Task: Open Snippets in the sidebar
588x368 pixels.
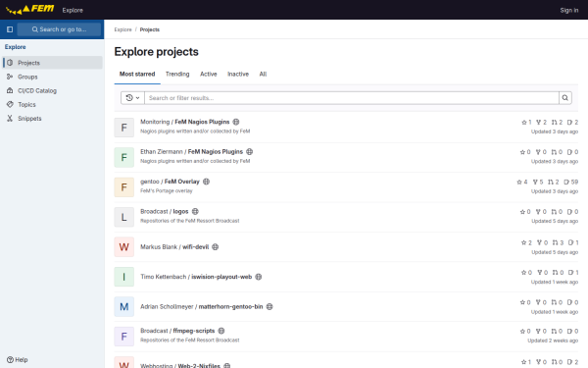Action: 53,119
